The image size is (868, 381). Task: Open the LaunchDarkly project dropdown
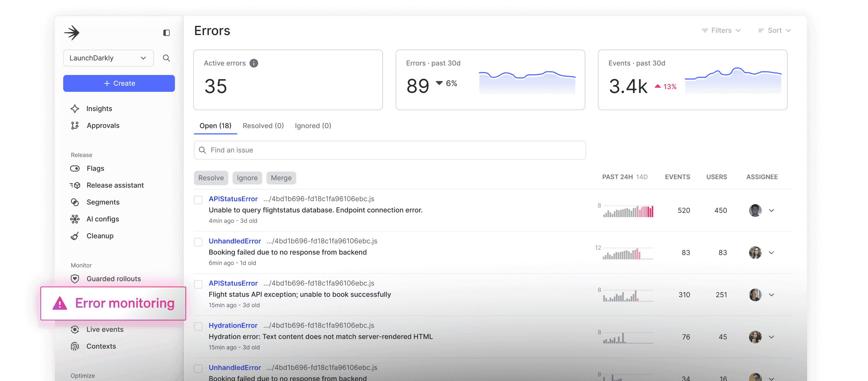click(108, 58)
